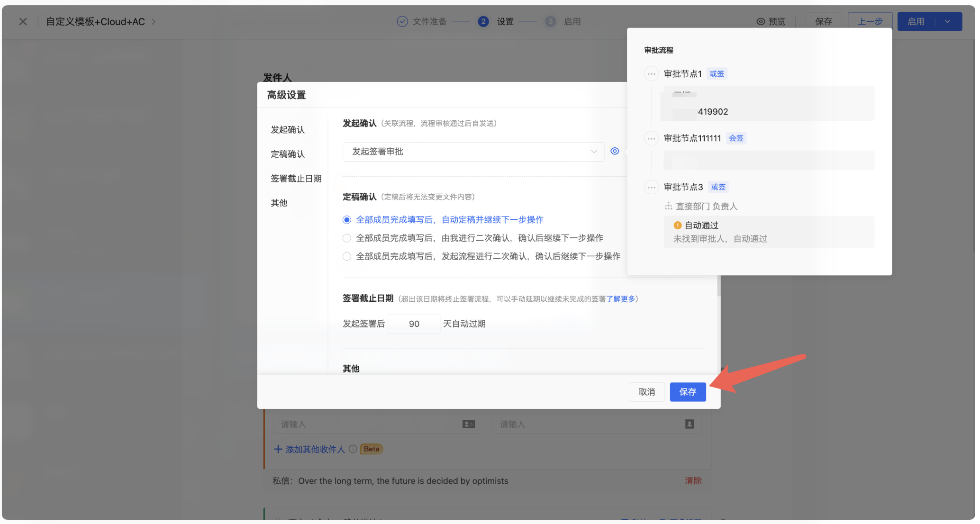Click the ellipsis icon for 审批节点3
Viewport: 980px width, 524px height.
(652, 187)
